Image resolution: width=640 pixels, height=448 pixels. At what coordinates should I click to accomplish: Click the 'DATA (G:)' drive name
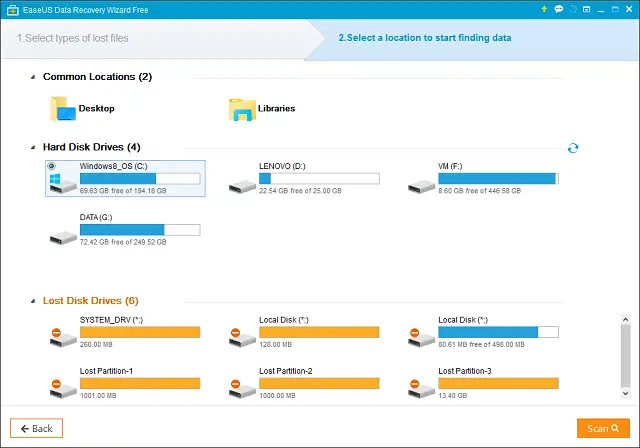click(96, 217)
